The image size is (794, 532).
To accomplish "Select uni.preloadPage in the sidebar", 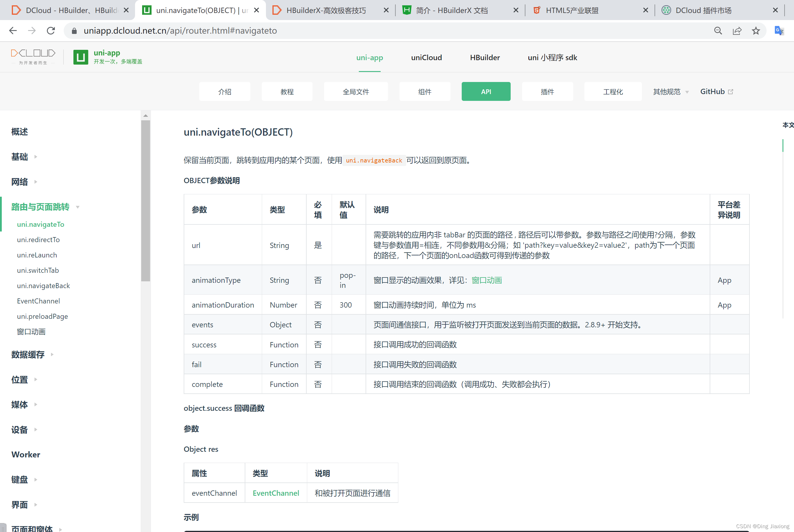I will pos(42,316).
